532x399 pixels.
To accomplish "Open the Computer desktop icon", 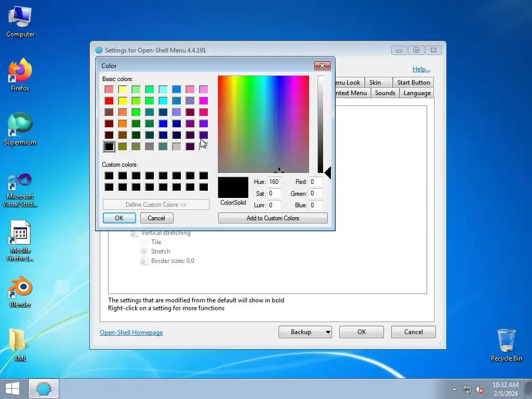I will [20, 22].
